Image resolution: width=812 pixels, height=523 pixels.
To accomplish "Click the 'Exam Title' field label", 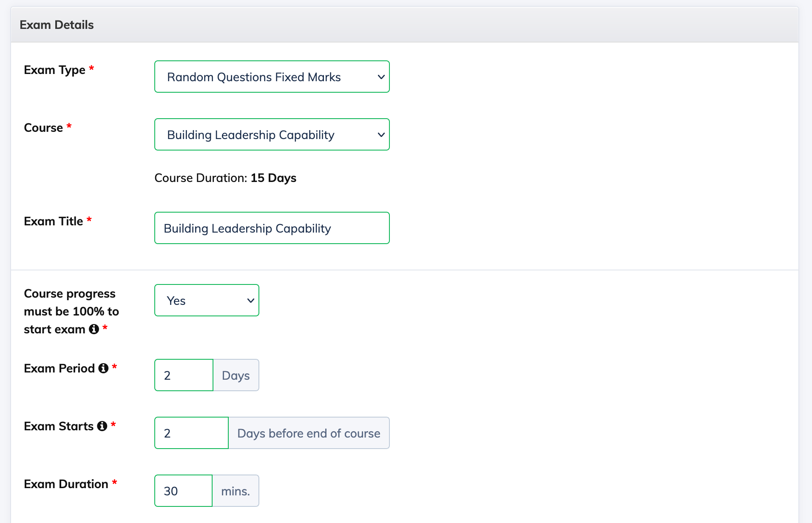I will [53, 221].
